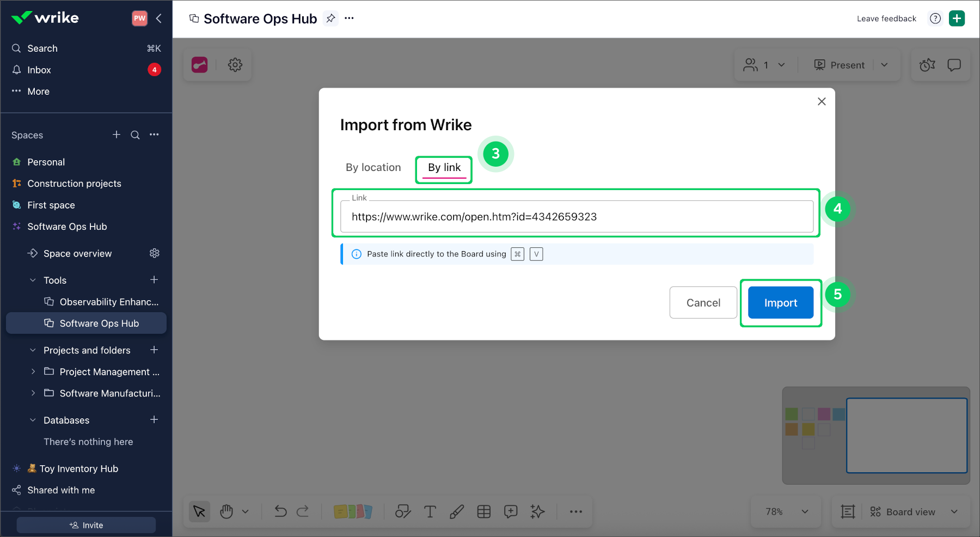Edit the Link input field
The image size is (980, 537).
pos(576,216)
